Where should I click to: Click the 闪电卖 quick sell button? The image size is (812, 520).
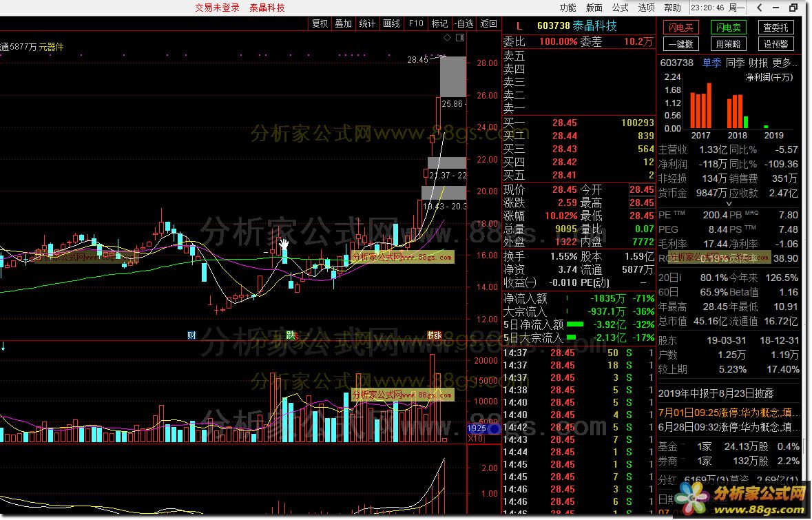tap(728, 28)
